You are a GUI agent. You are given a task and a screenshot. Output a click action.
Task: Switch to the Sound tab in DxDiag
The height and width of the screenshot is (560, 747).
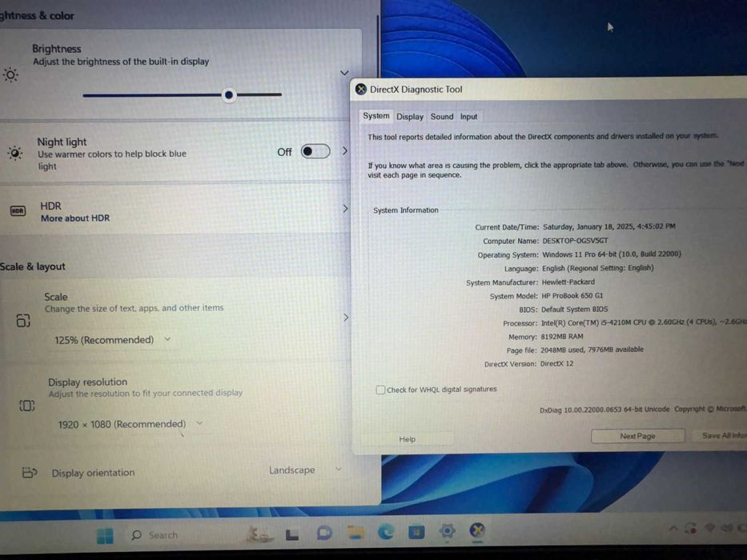[x=442, y=117]
